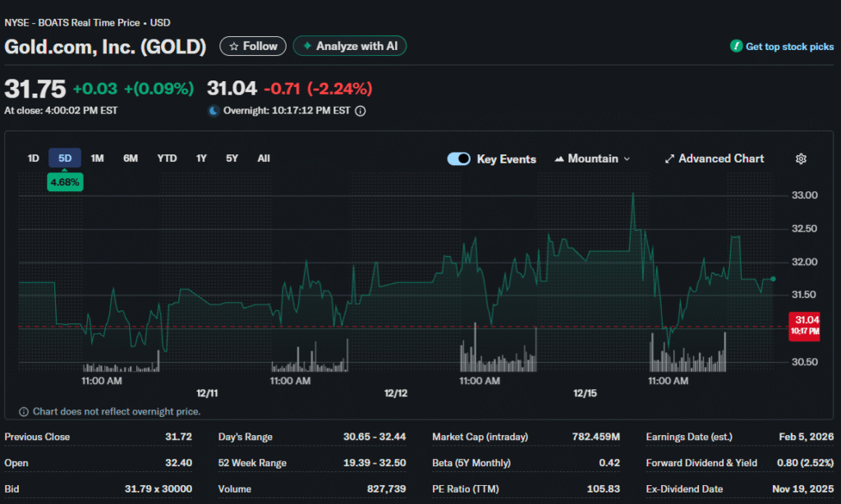The width and height of the screenshot is (841, 504).
Task: Show year-to-date YTD chart
Action: tap(167, 158)
